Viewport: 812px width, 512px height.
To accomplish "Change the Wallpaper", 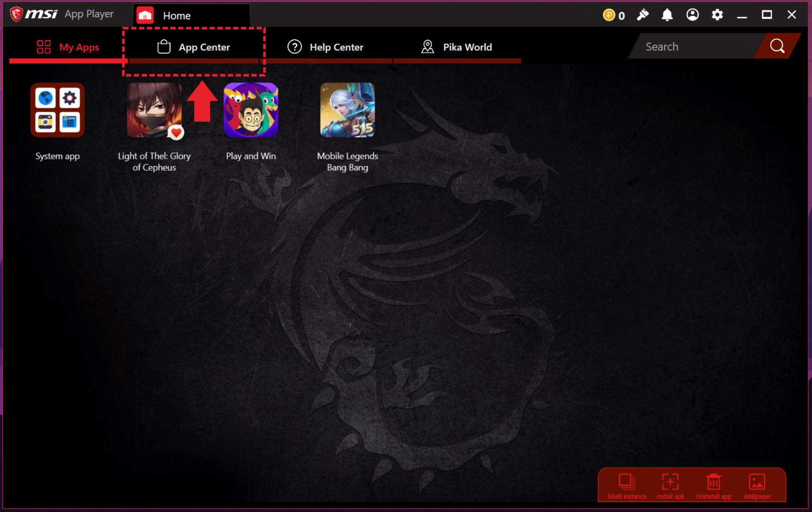I will click(x=757, y=485).
